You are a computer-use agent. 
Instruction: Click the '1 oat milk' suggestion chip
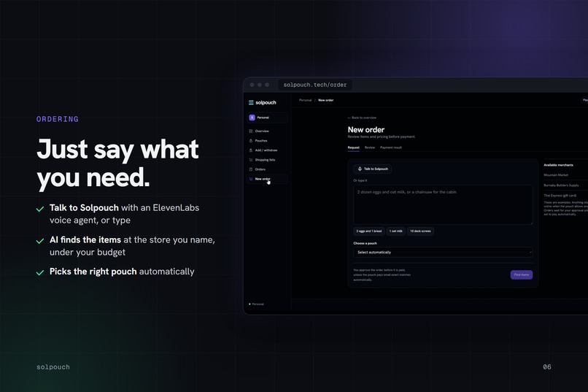[x=395, y=231]
